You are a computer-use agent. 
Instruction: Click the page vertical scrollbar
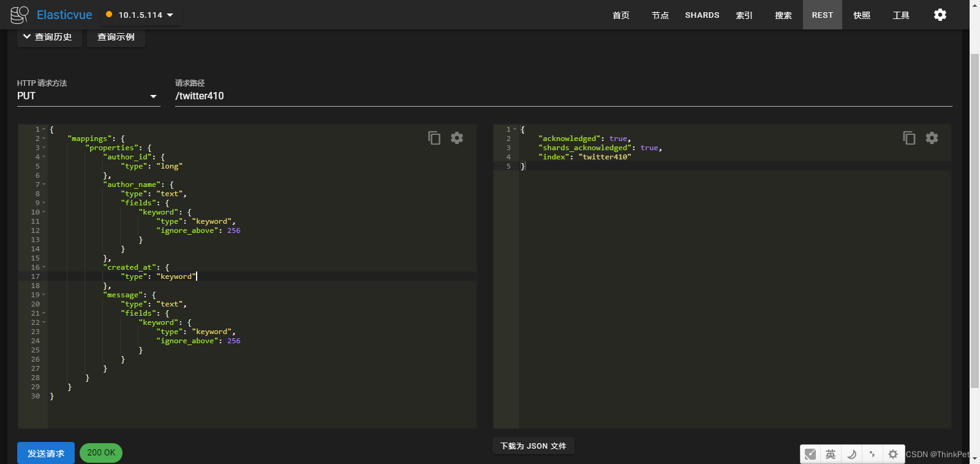pos(974,221)
